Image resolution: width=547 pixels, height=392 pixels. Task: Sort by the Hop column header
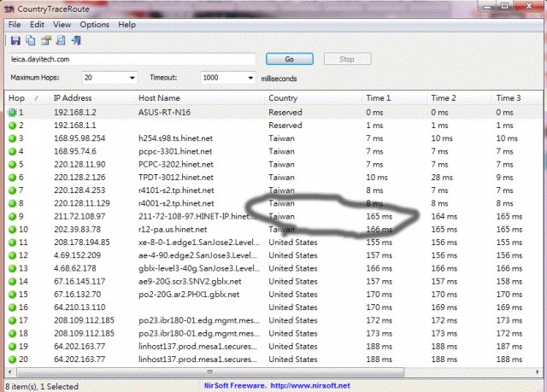pos(27,98)
